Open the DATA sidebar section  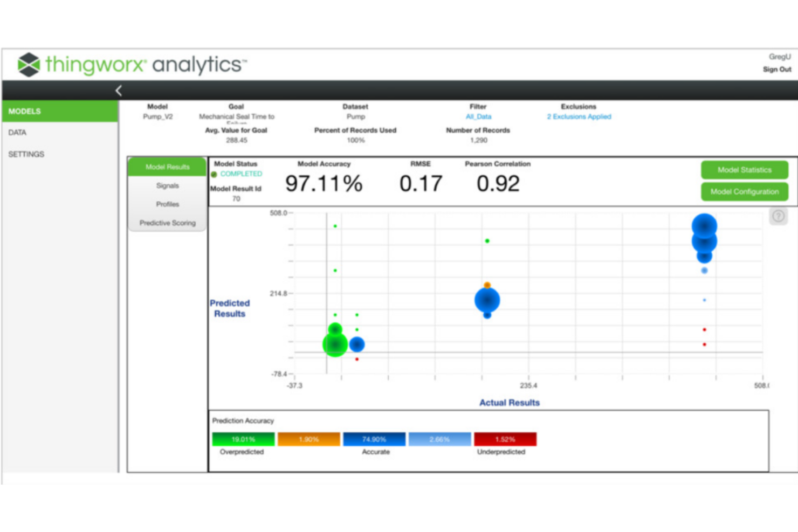60,132
